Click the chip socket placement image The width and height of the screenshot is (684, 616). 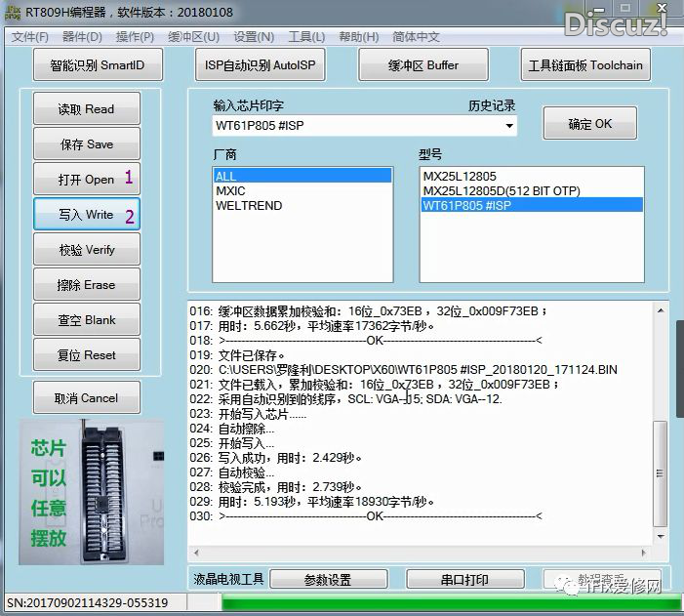pos(91,492)
